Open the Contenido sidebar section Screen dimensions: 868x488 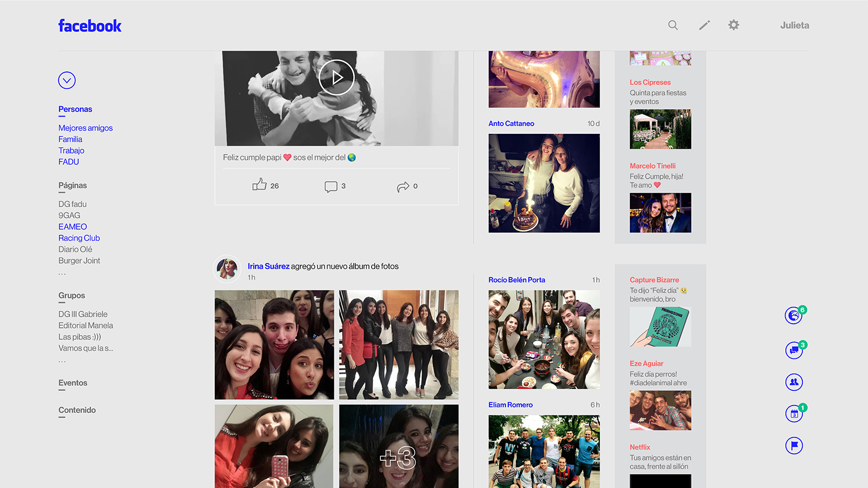click(77, 410)
